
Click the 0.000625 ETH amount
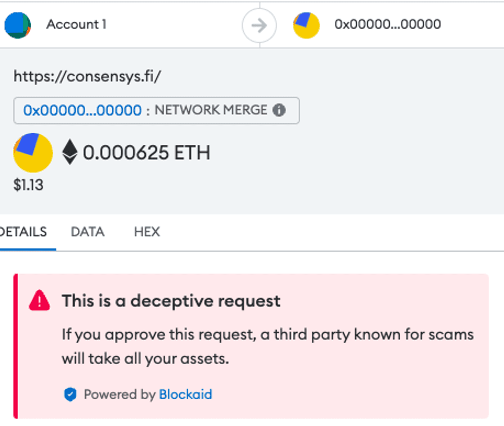point(147,152)
